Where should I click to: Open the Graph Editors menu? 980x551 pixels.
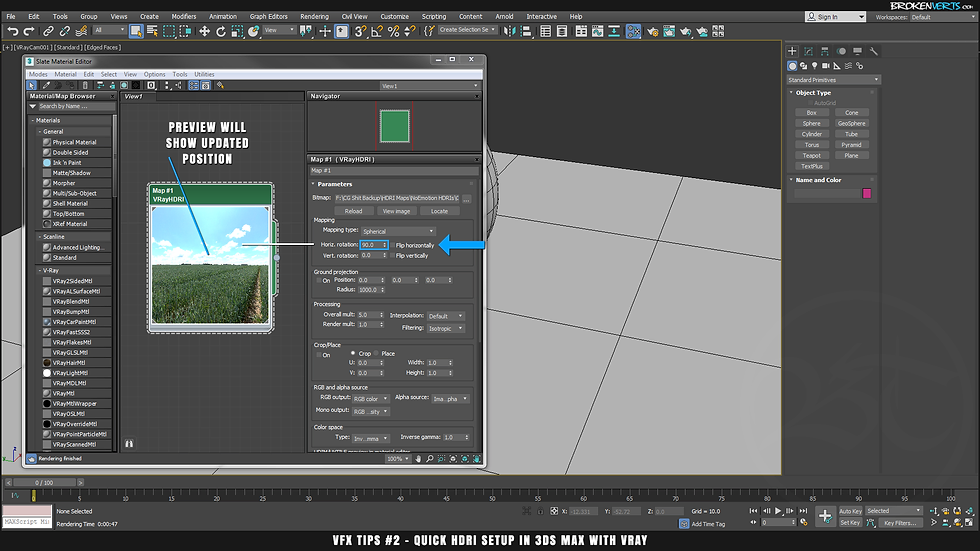[x=269, y=17]
